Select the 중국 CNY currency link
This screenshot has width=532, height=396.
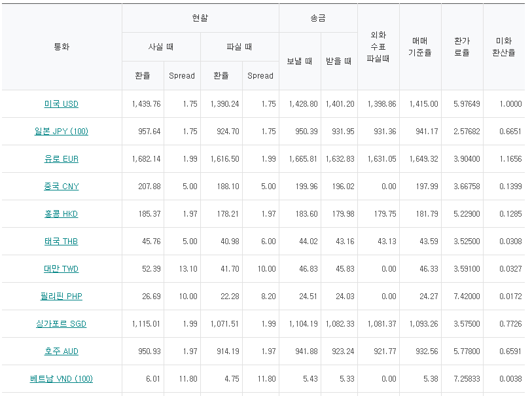tap(61, 187)
